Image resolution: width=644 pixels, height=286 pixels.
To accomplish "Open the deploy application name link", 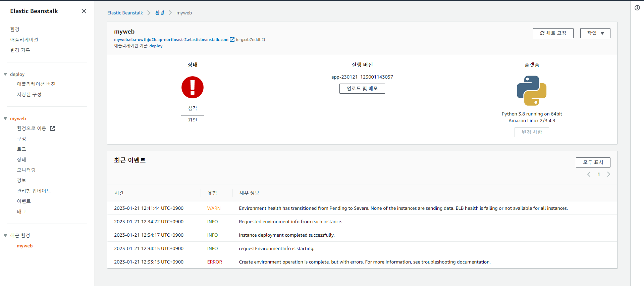I will pyautogui.click(x=156, y=46).
